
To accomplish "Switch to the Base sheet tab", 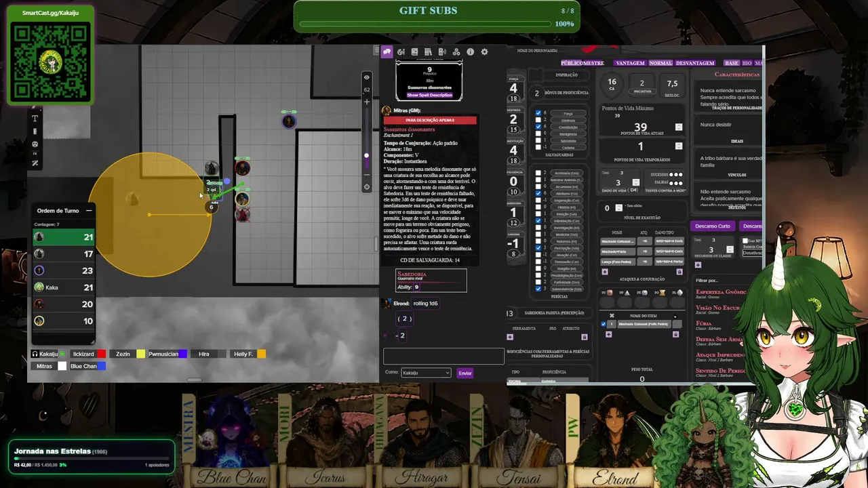I will 732,63.
